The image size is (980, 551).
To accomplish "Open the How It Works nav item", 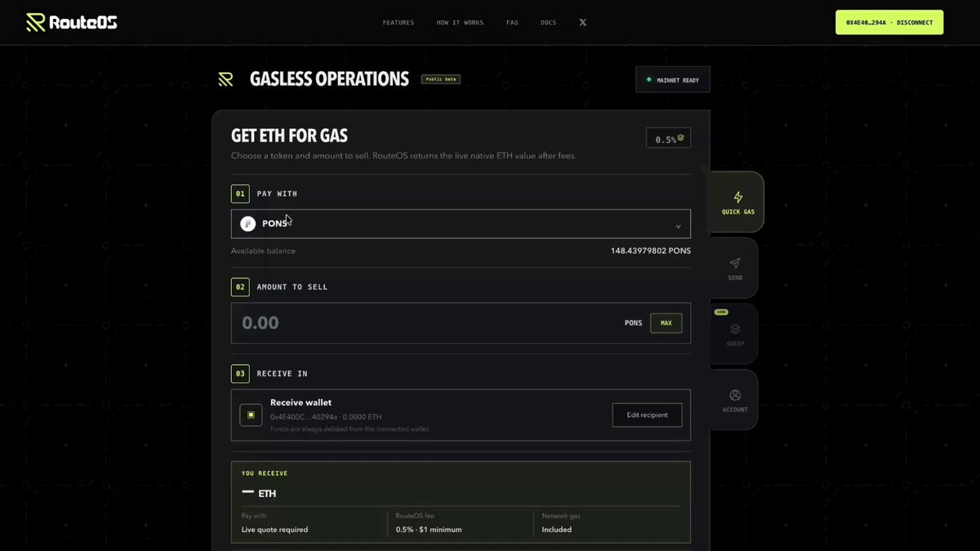I will click(x=460, y=23).
